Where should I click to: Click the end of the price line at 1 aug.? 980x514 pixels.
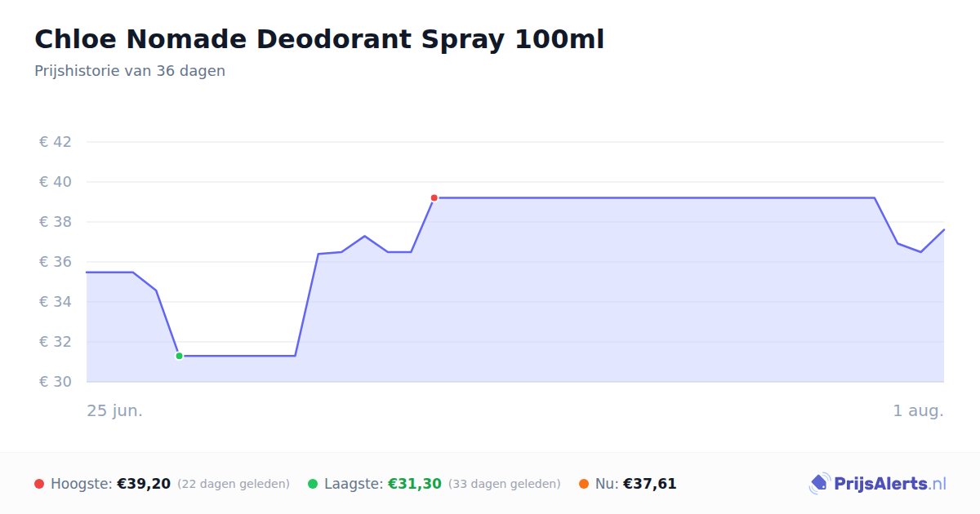point(943,229)
